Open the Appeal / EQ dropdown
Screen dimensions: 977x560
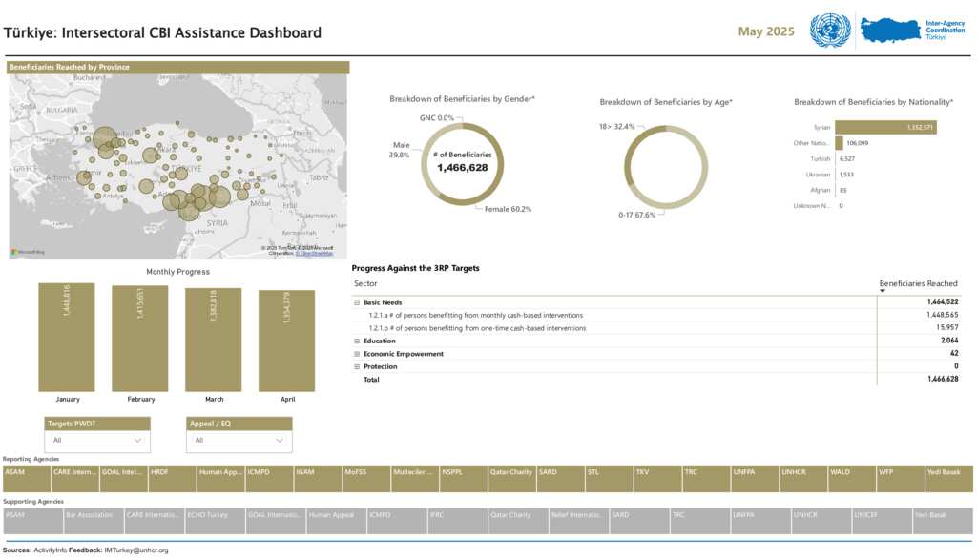point(239,441)
